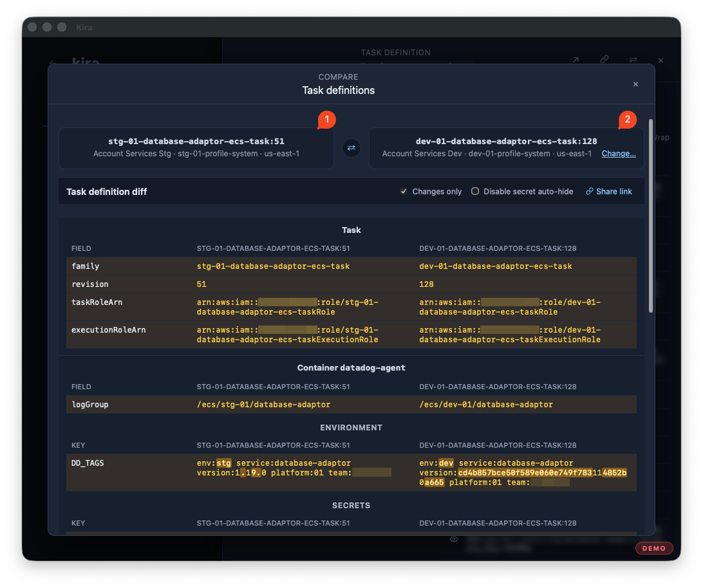Click the Task definitions dialog title
Viewport: 703px width, 588px height.
(339, 91)
